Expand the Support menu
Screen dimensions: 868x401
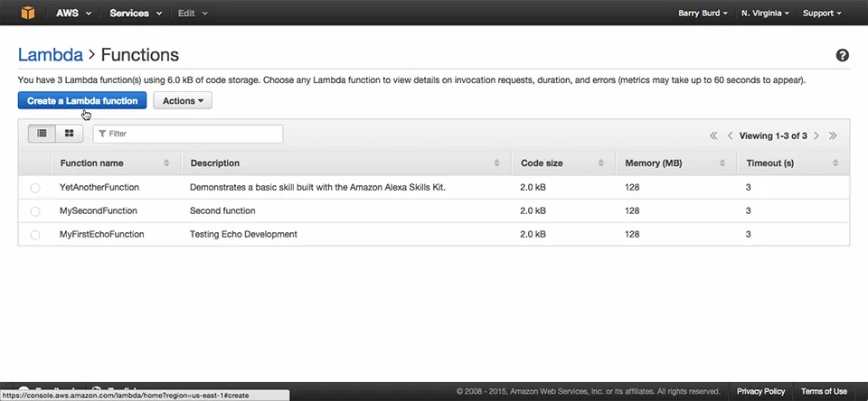coord(822,13)
